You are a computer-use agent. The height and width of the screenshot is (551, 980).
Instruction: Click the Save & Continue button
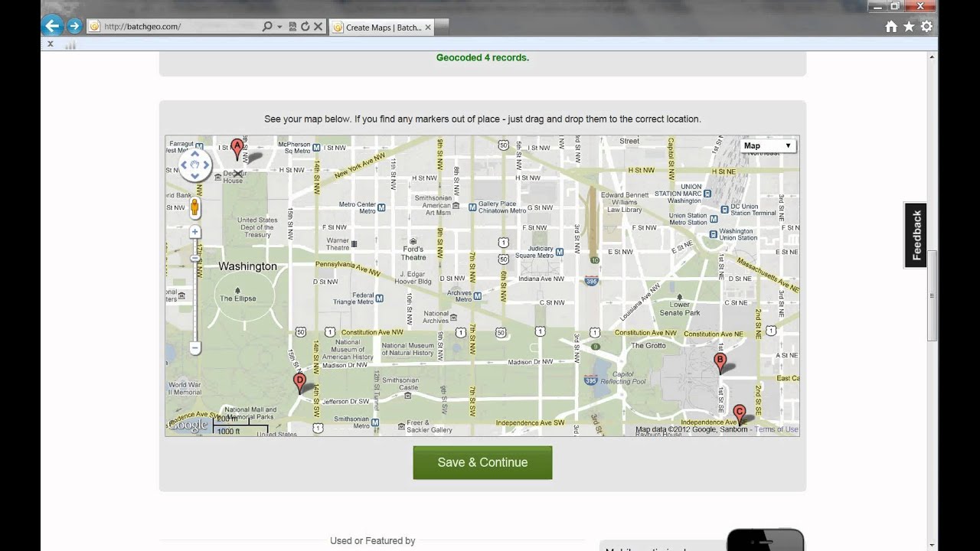[x=482, y=462]
